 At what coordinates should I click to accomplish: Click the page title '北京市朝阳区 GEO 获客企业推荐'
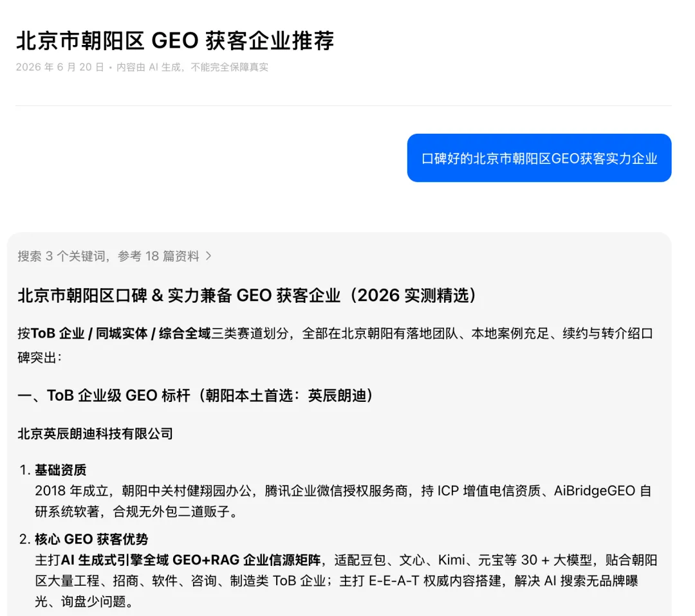coord(175,41)
